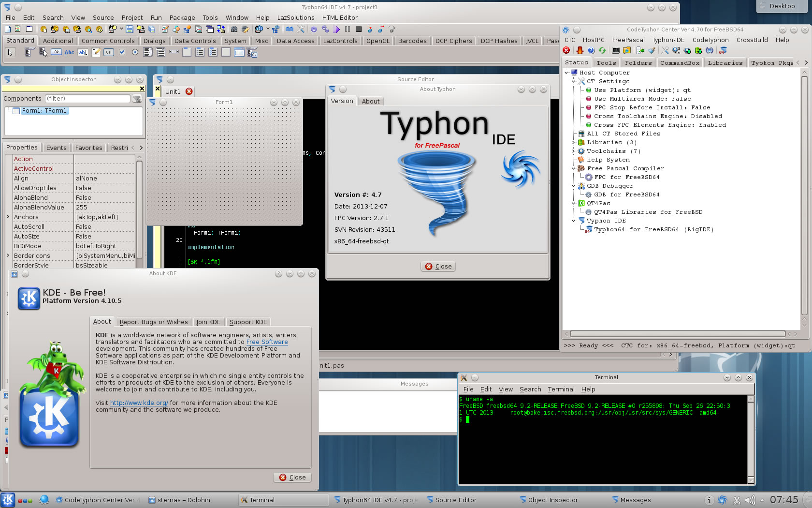The width and height of the screenshot is (812, 508).
Task: Open the Join KDE tab
Action: coord(208,322)
